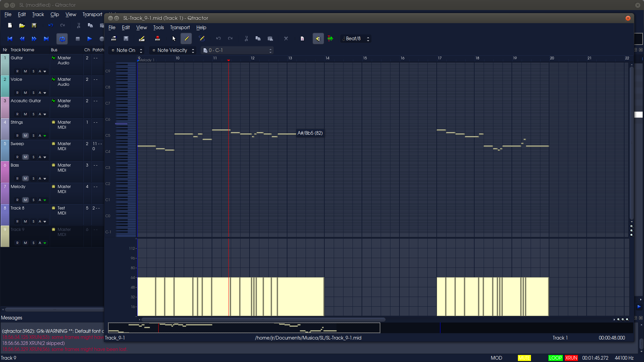Open the Note Velocity dropdown

tap(173, 50)
